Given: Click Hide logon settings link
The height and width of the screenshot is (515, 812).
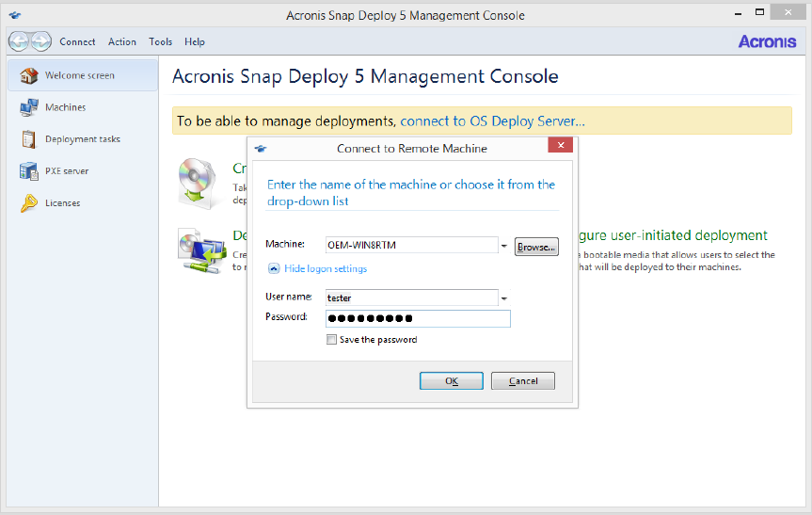Looking at the screenshot, I should tap(326, 268).
